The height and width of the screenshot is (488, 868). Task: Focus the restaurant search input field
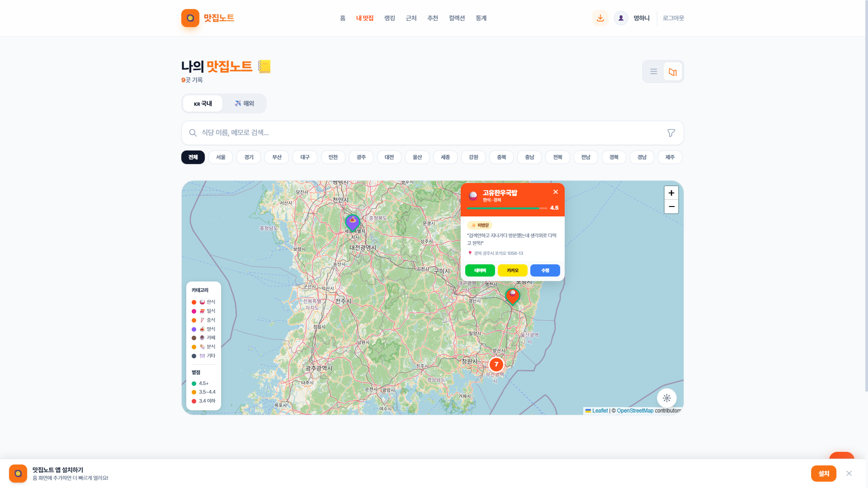[433, 133]
